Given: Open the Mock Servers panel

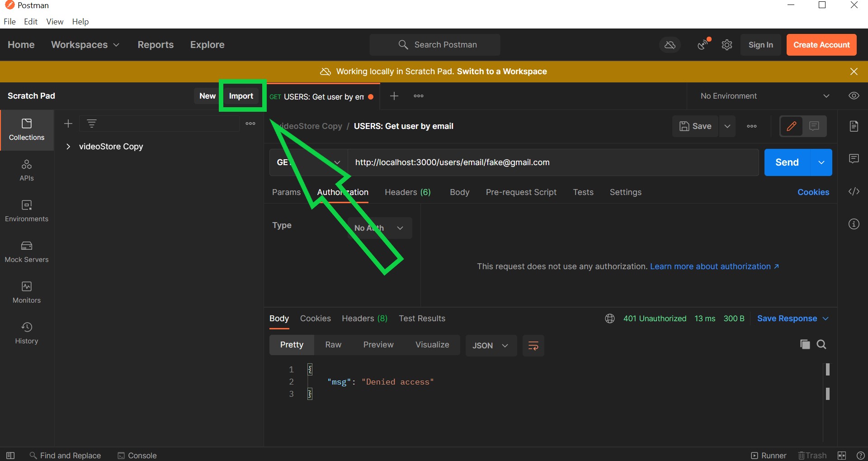Looking at the screenshot, I should 27,252.
